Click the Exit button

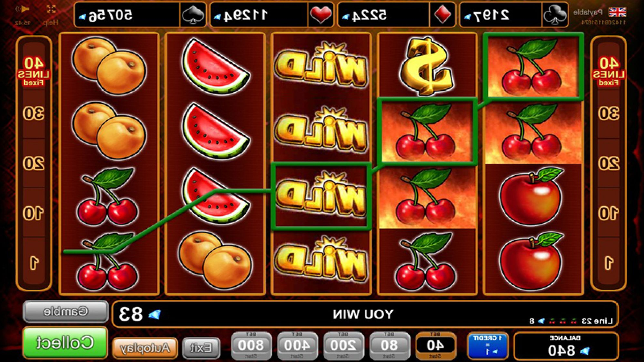coord(201,349)
